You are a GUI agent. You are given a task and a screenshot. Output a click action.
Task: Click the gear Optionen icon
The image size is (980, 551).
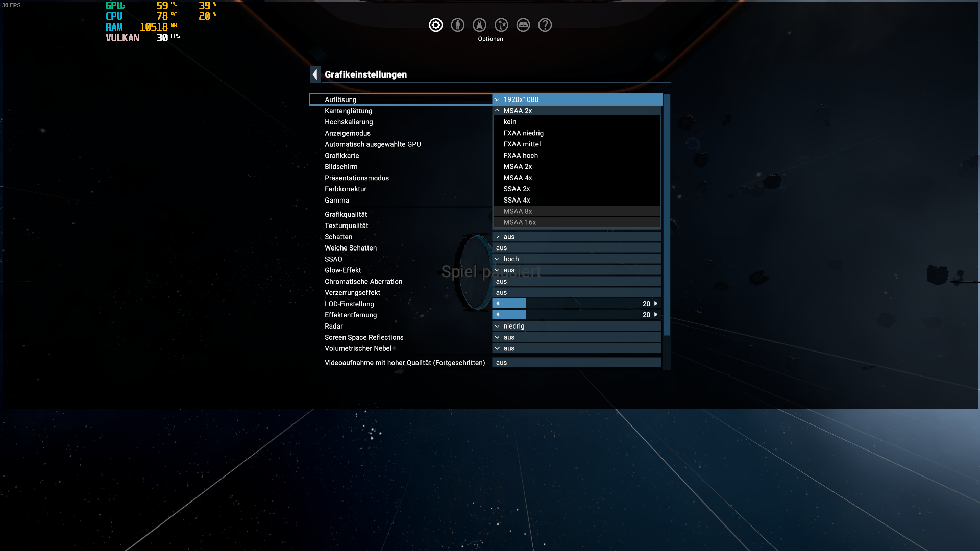coord(435,25)
